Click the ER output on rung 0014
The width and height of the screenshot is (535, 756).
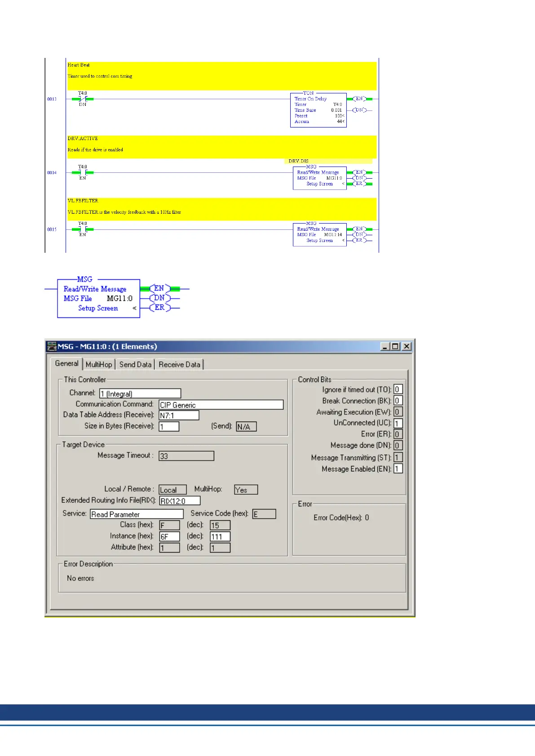pos(359,184)
